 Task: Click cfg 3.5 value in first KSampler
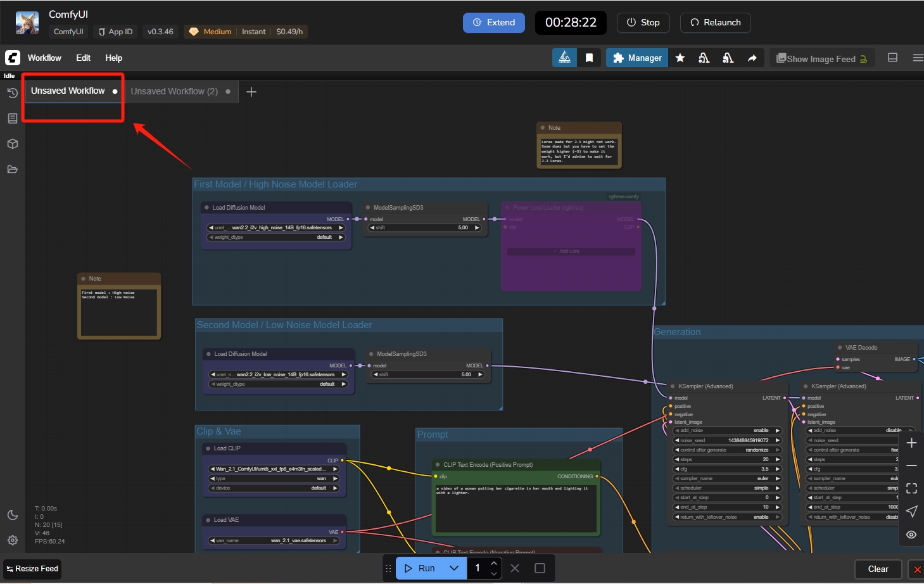pyautogui.click(x=727, y=469)
